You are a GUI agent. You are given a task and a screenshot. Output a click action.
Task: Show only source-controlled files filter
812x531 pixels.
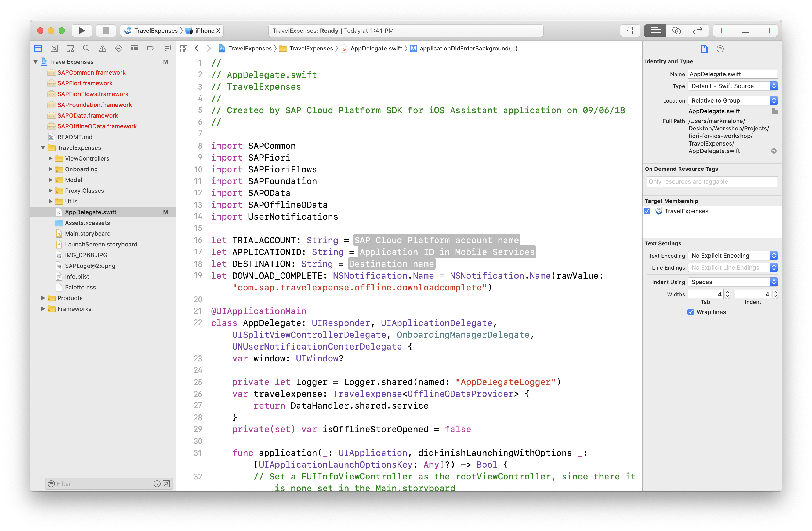coord(166,484)
